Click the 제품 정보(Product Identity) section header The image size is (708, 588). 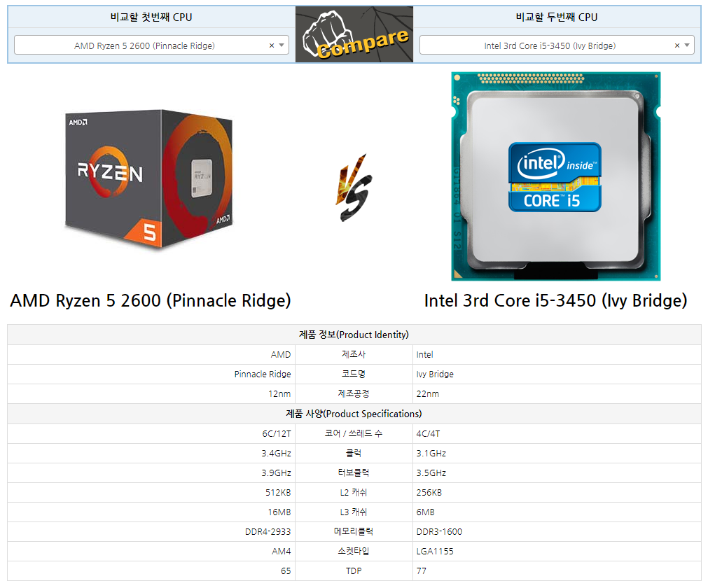354,335
